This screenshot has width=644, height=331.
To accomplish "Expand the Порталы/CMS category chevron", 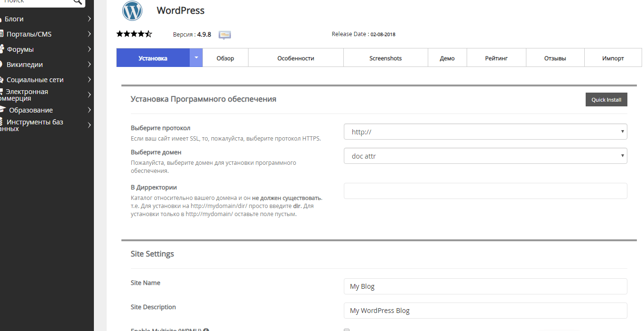I will pyautogui.click(x=89, y=34).
